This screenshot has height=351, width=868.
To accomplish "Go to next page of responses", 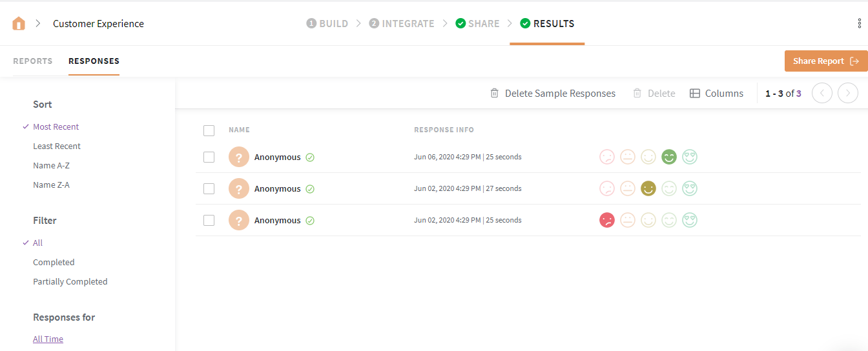I will (847, 94).
